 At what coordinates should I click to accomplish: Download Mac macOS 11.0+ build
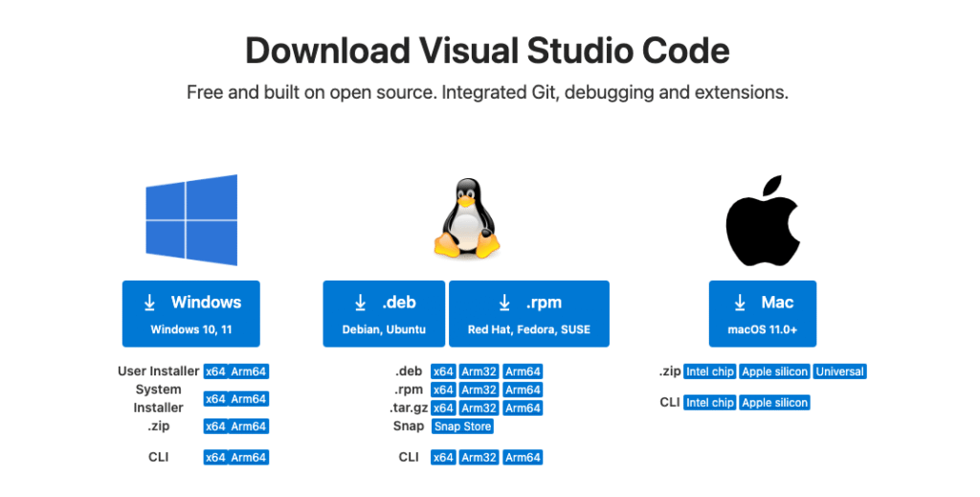click(763, 314)
